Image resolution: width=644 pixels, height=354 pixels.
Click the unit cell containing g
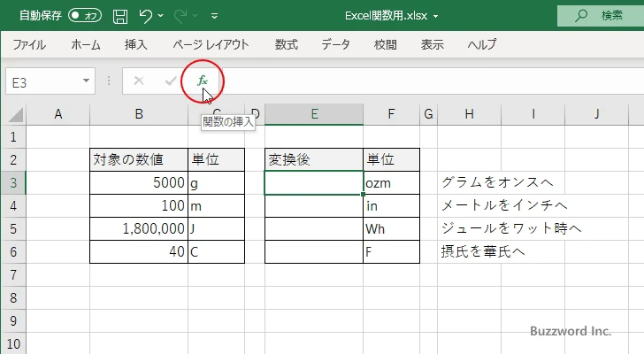(217, 182)
